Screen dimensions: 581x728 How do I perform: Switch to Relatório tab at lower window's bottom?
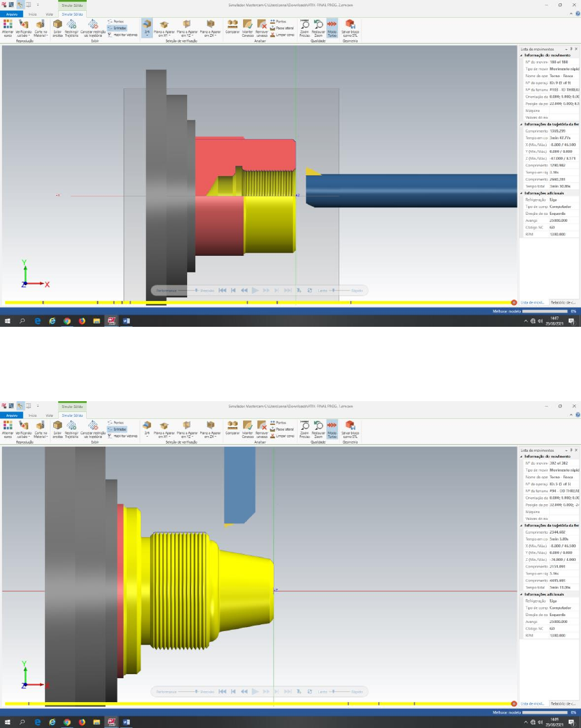coord(563,703)
